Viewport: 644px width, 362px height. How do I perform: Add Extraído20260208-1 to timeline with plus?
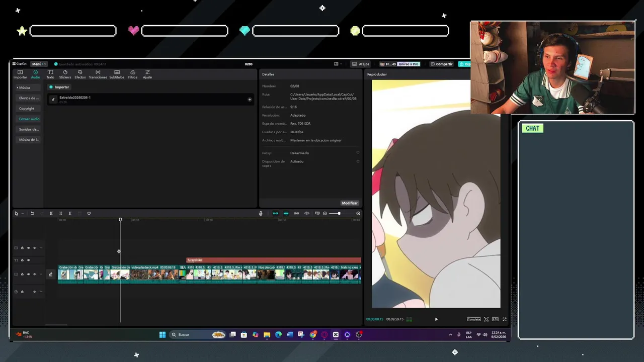(x=250, y=100)
